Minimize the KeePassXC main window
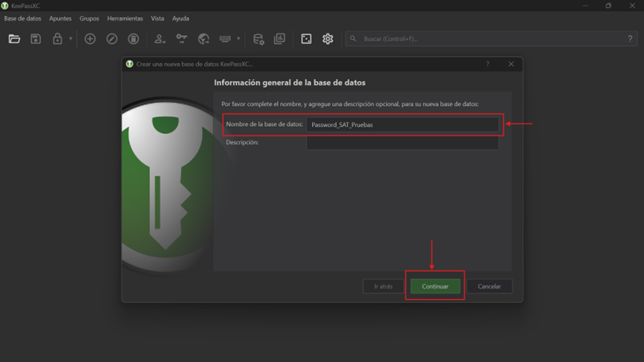The width and height of the screenshot is (644, 362). pos(585,6)
